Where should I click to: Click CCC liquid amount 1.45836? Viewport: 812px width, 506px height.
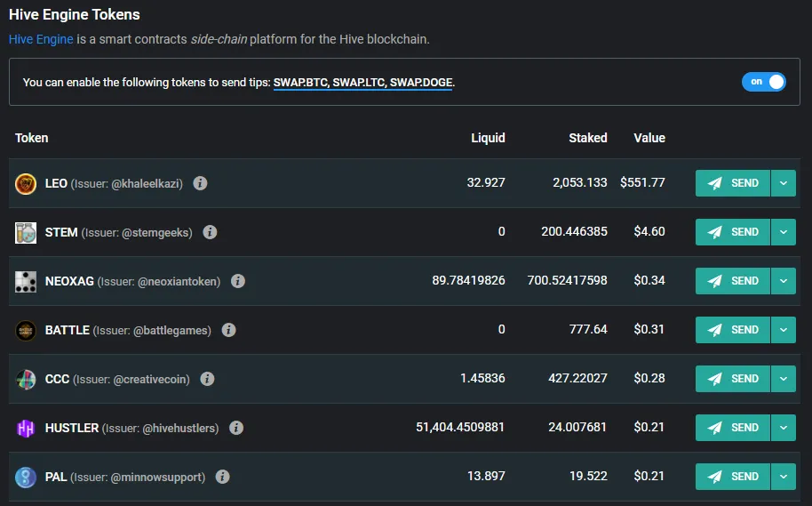tap(482, 378)
